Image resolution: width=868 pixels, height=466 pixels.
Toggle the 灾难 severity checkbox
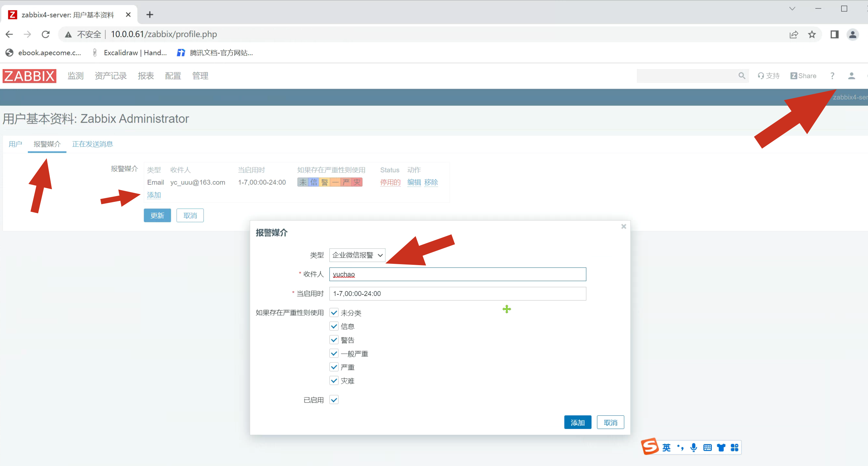tap(334, 380)
